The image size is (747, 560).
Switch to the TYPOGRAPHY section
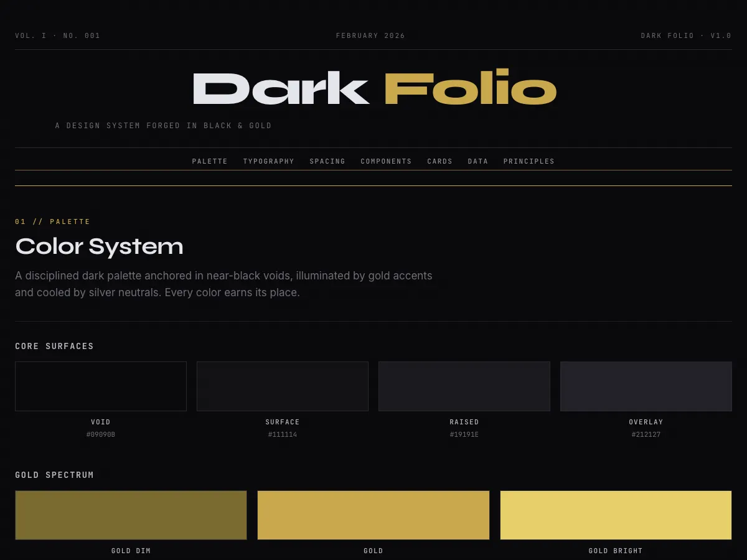[x=269, y=161]
